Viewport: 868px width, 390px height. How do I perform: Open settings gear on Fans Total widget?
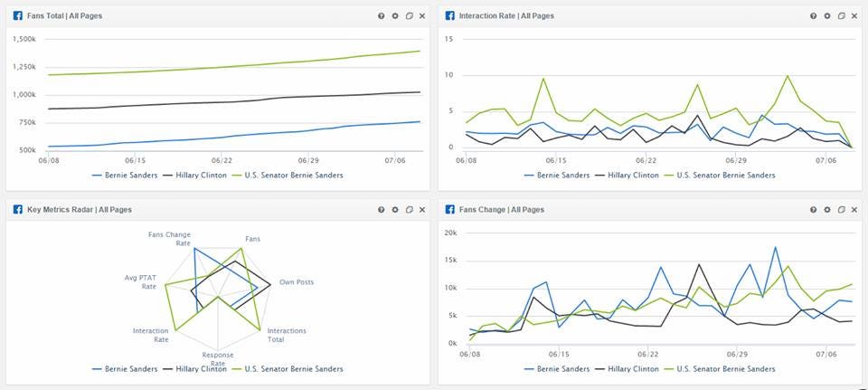tap(395, 16)
